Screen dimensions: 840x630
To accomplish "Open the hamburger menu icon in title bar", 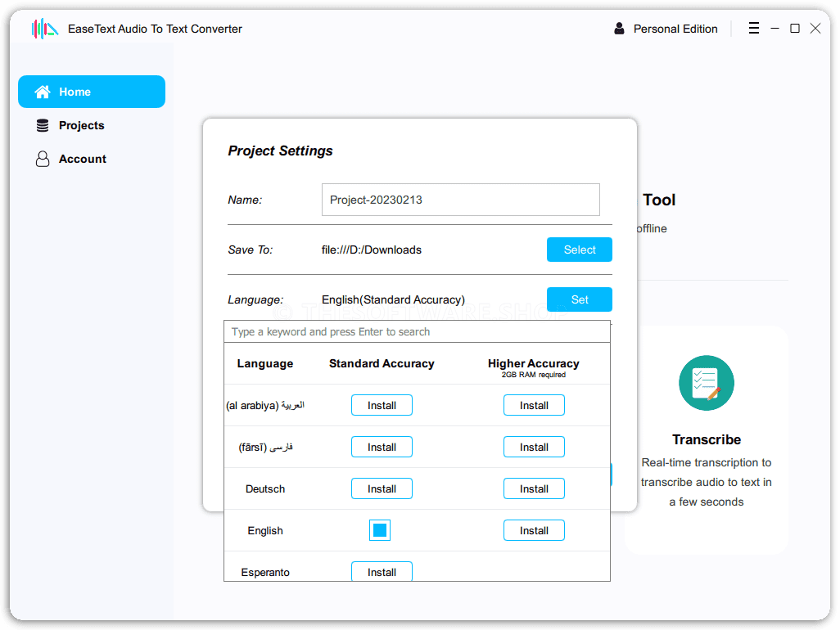I will [754, 28].
